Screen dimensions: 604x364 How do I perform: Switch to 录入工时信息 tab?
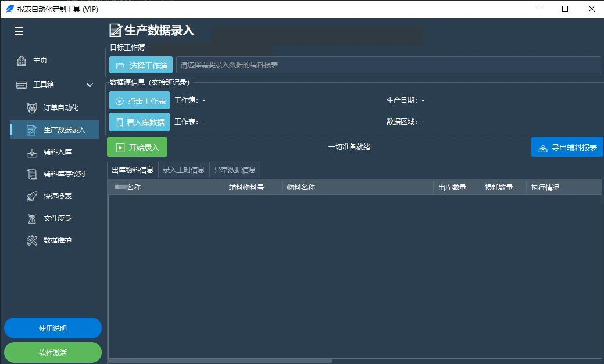pyautogui.click(x=184, y=170)
